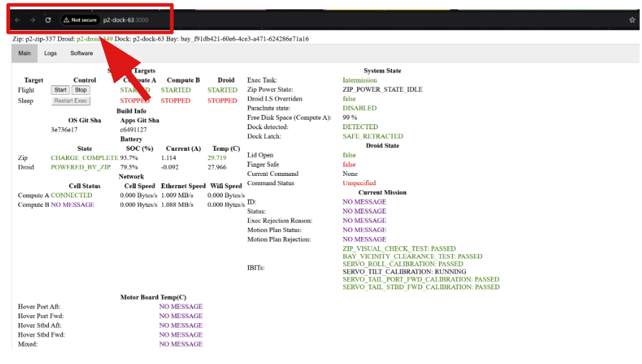Click the 99 % free disk space value
The height and width of the screenshot is (364, 642).
pyautogui.click(x=349, y=117)
